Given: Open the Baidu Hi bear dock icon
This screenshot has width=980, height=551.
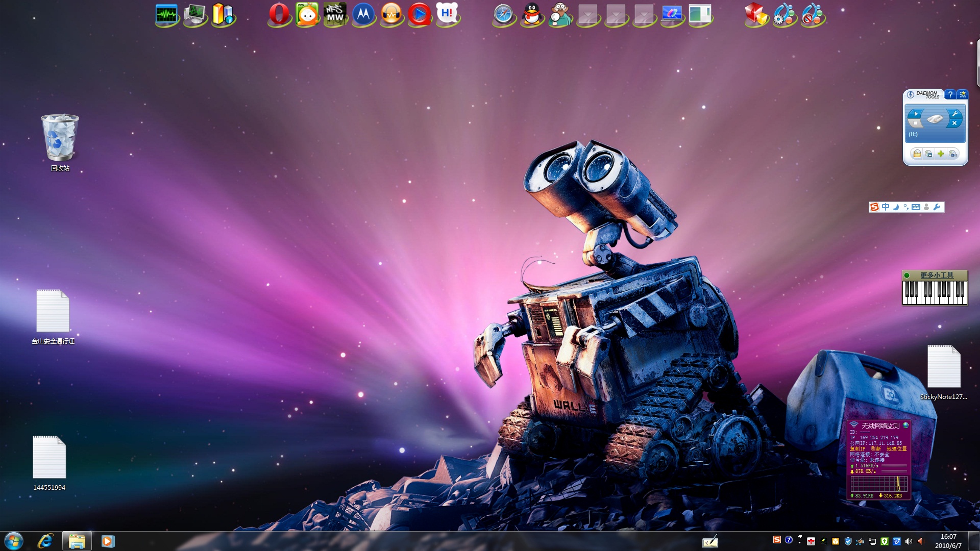Looking at the screenshot, I should pyautogui.click(x=447, y=14).
